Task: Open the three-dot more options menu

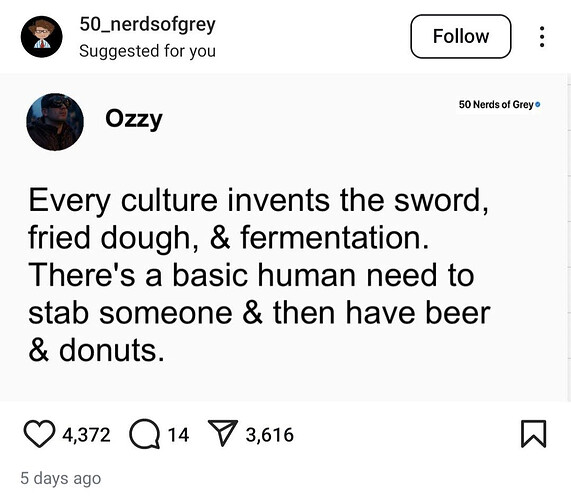Action: pyautogui.click(x=542, y=36)
